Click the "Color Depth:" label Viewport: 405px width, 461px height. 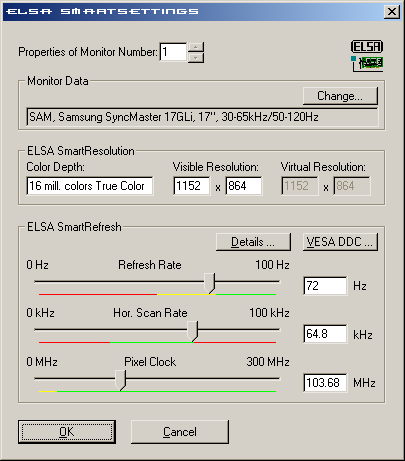55,167
